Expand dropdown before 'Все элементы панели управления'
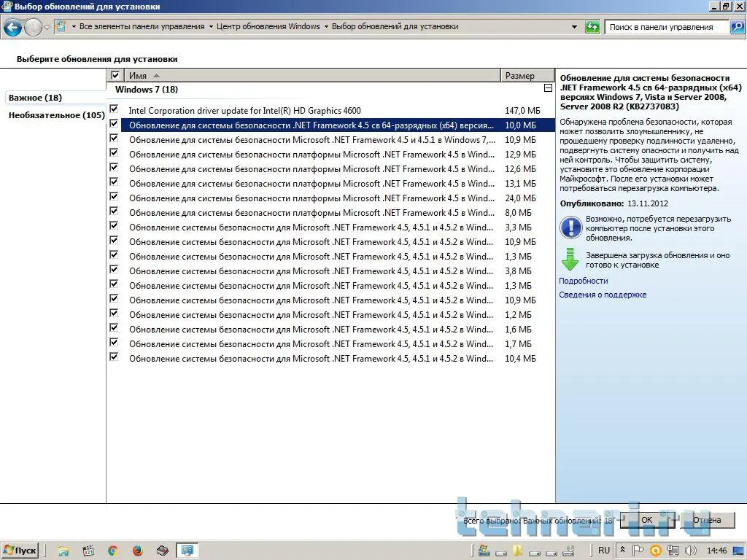The height and width of the screenshot is (560, 747). 74,27
